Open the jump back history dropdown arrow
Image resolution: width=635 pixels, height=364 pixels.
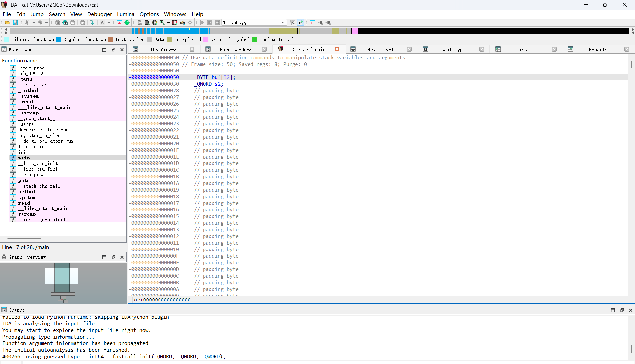click(x=34, y=23)
